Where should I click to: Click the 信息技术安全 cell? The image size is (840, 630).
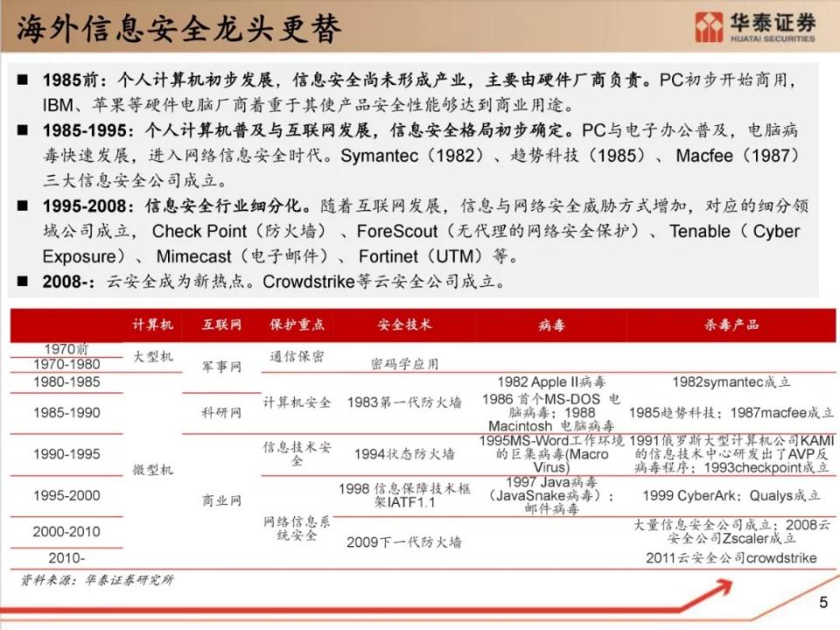click(297, 454)
